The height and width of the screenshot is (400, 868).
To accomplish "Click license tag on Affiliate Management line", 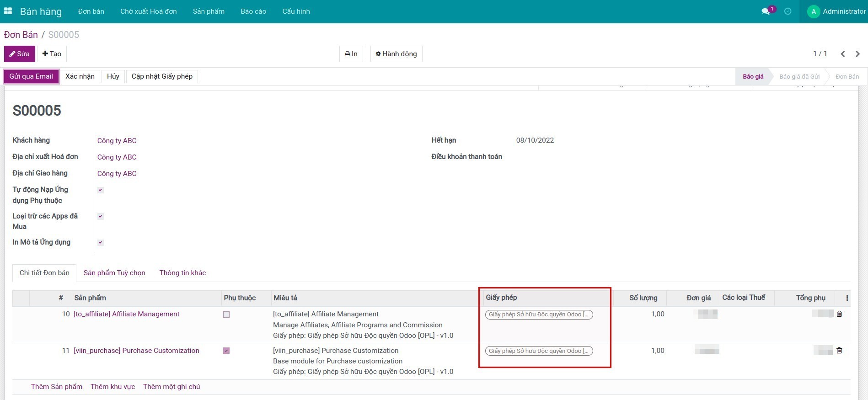I will point(538,315).
